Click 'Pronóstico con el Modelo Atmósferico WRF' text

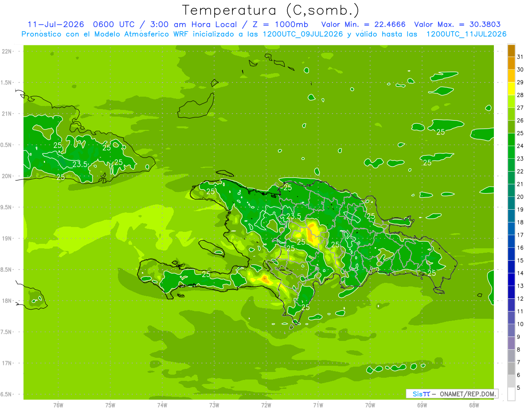105,34
